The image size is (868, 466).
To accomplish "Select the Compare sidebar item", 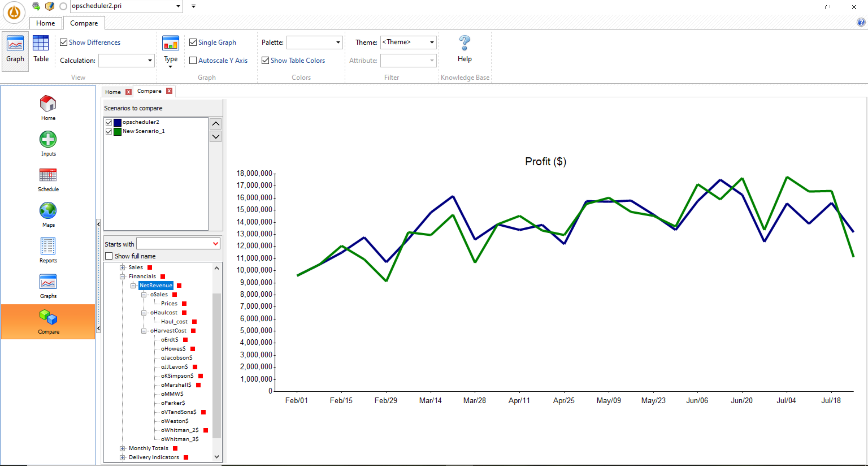I will [x=48, y=321].
